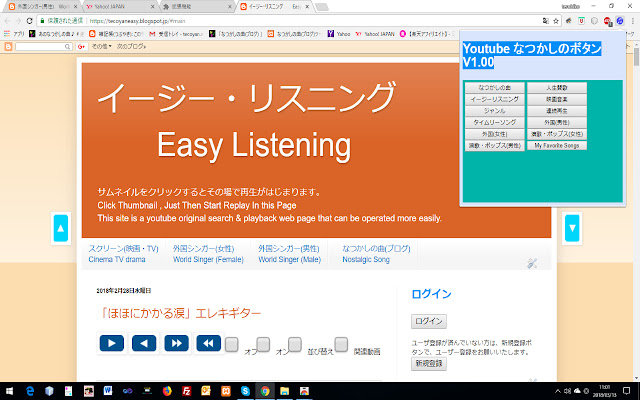The height and width of the screenshot is (400, 640).
Task: Click the 演歌・ポップス(女性) popup button
Action: [557, 134]
